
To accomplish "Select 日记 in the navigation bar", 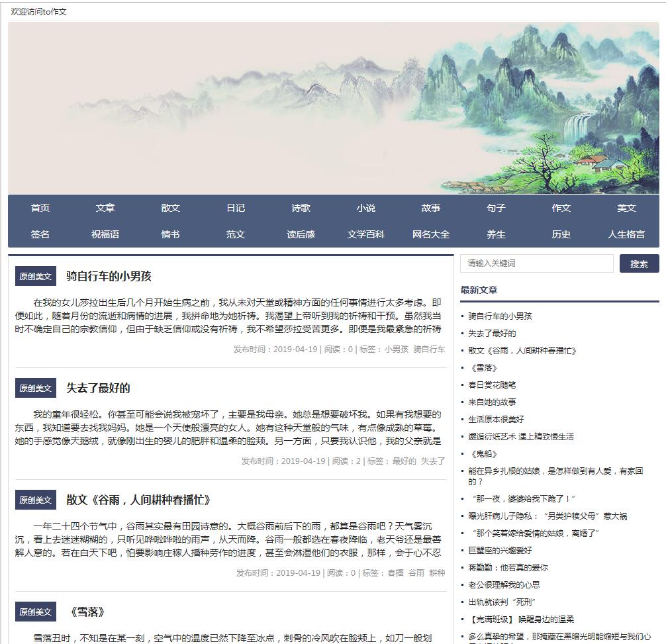I will pyautogui.click(x=236, y=208).
